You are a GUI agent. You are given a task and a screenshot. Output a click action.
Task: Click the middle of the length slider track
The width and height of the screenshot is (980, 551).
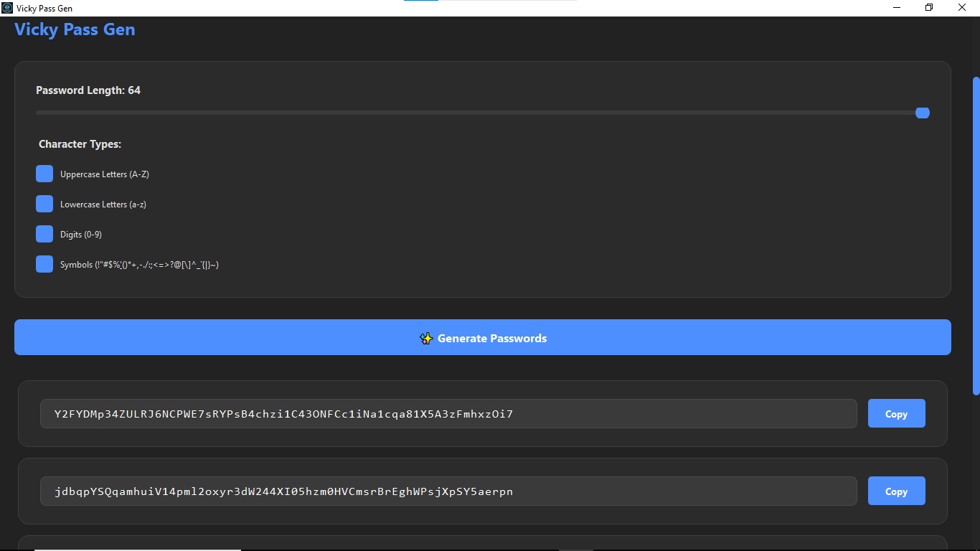[479, 113]
